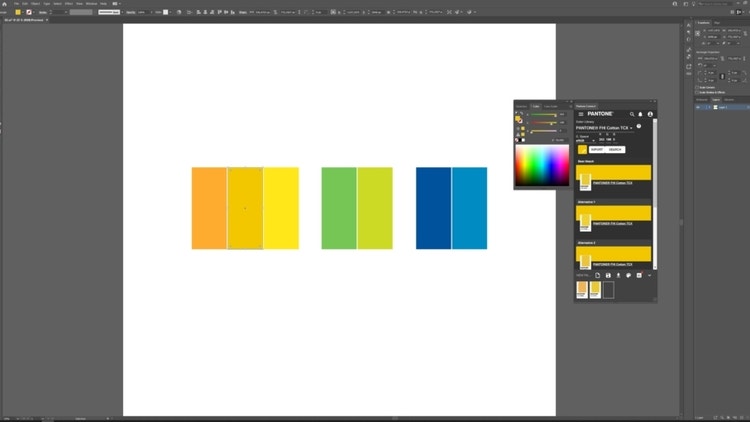Click the fill color swatch in control bar
Image resolution: width=750 pixels, height=422 pixels.
click(x=18, y=12)
